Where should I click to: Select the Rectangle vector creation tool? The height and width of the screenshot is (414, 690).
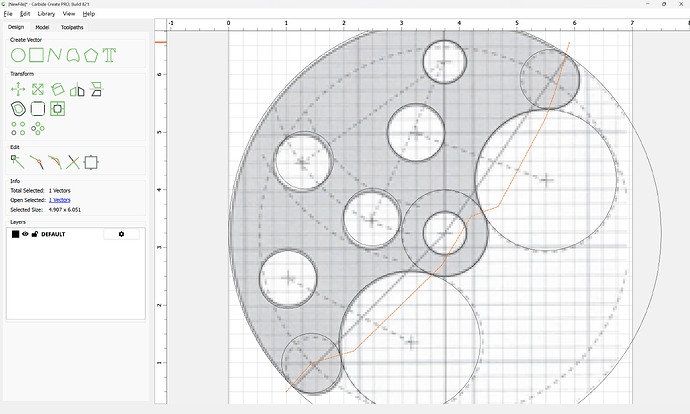pos(36,55)
